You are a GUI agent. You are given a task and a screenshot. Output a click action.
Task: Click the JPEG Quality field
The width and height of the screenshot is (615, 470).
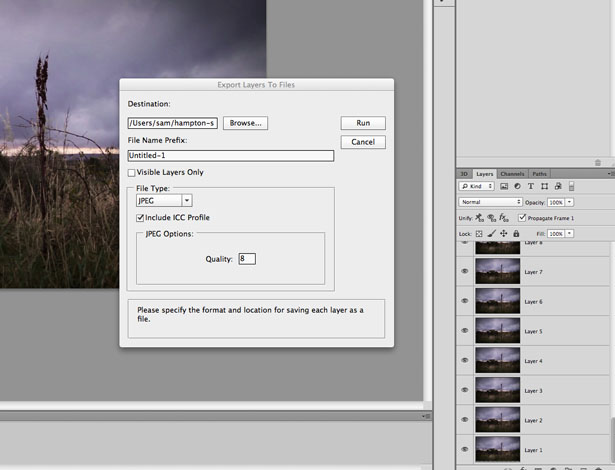pos(247,259)
